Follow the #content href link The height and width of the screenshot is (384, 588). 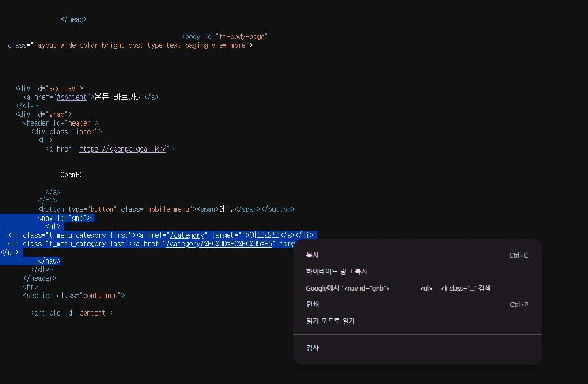tap(71, 97)
